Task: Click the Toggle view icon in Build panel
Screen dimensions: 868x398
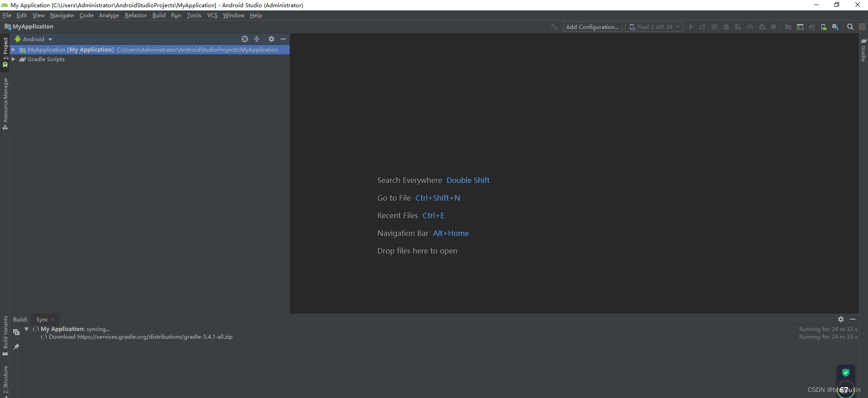Action: point(16,332)
